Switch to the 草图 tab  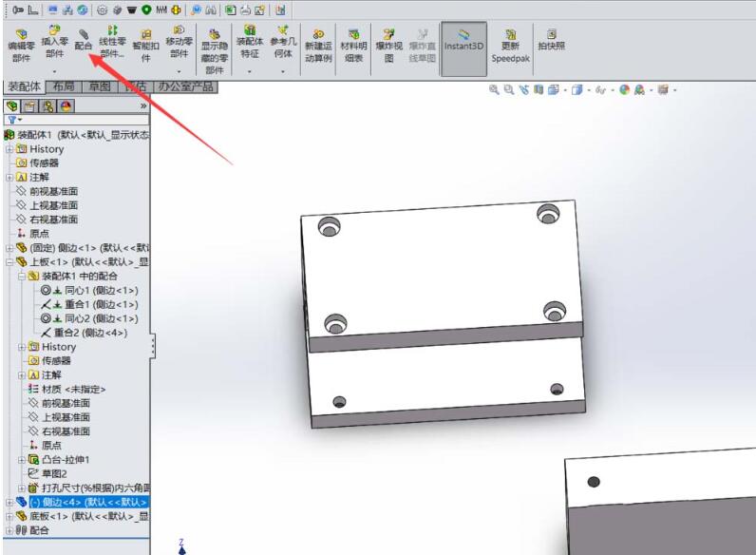(x=100, y=86)
